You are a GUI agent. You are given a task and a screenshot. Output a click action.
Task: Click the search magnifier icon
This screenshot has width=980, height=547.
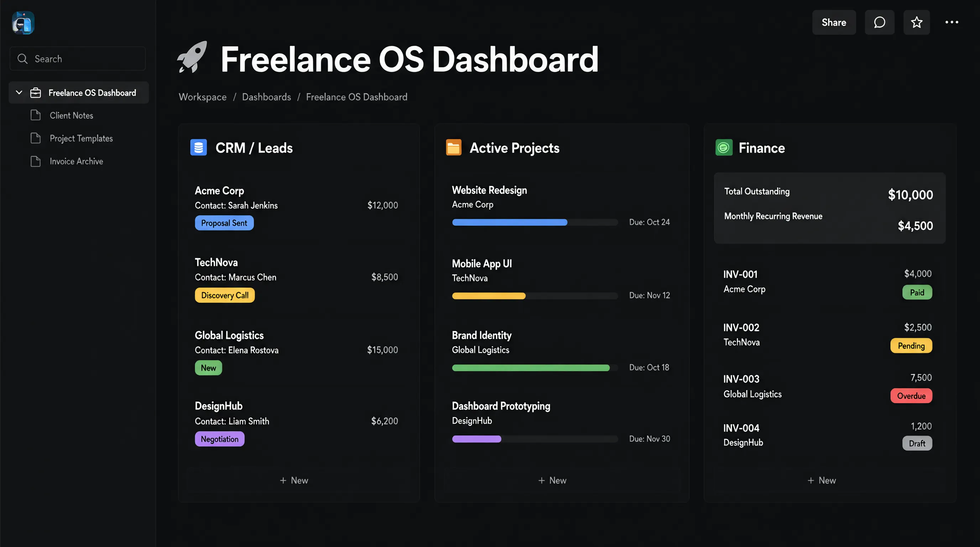click(x=22, y=58)
